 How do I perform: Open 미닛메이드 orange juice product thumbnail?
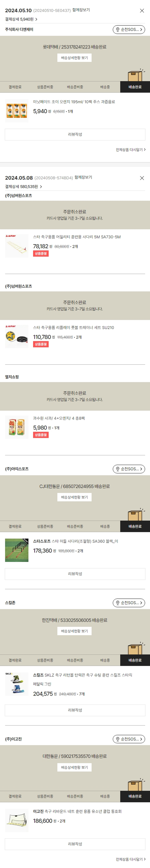click(x=17, y=111)
